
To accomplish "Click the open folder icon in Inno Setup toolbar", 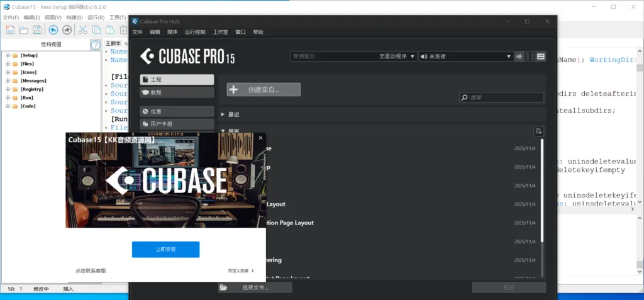I will 24,30.
